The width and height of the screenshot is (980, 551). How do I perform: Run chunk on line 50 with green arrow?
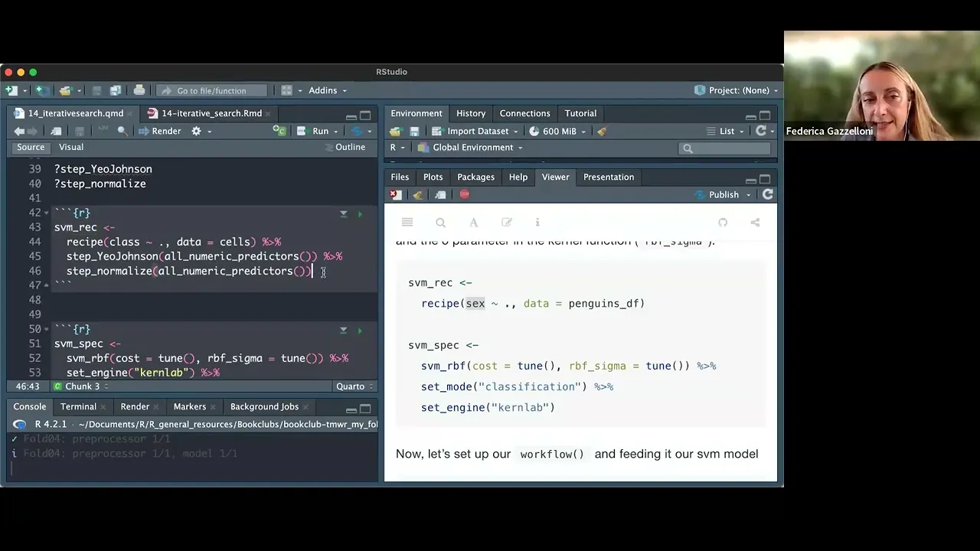pos(360,330)
